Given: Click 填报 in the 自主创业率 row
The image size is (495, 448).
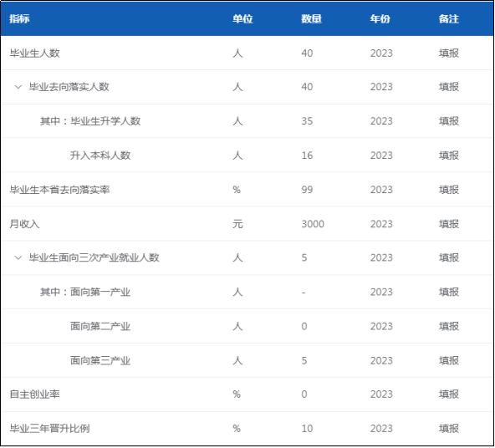Looking at the screenshot, I should click(448, 395).
